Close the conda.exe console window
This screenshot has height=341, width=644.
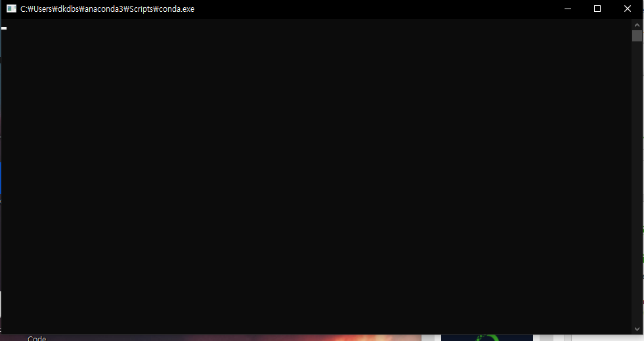tap(628, 9)
